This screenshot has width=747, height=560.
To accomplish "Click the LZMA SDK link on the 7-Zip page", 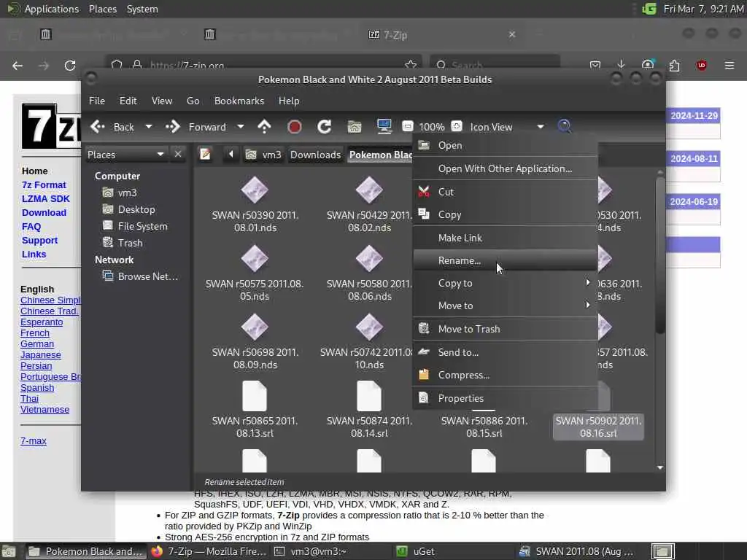I will pyautogui.click(x=46, y=198).
